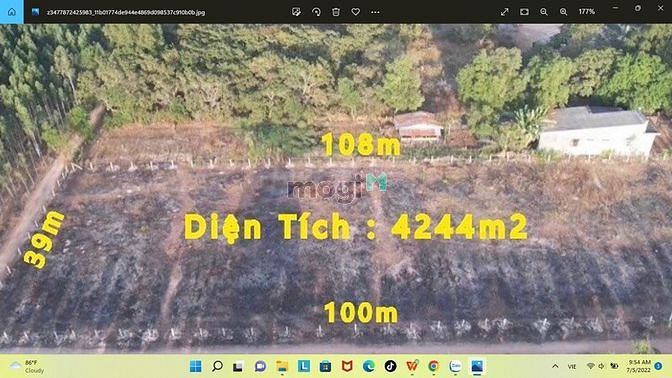Fit image to window

point(524,12)
